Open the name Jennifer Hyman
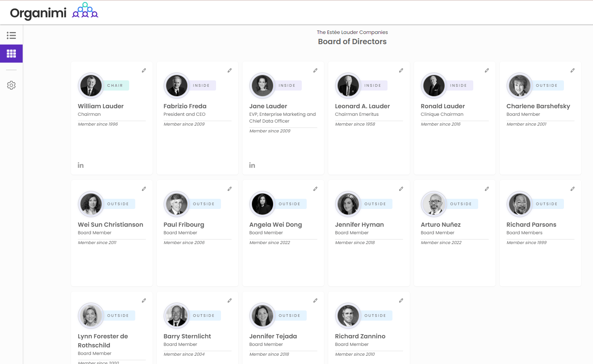The image size is (593, 364). 360,225
